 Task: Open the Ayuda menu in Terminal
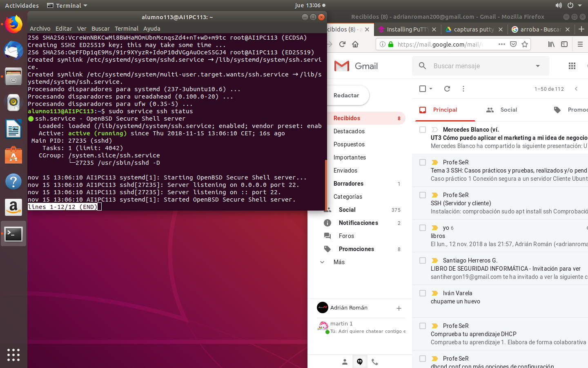coord(151,29)
